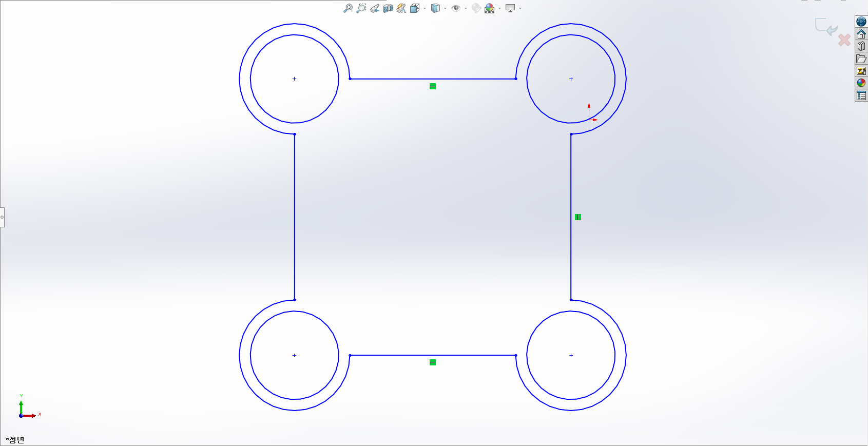The image size is (868, 446).
Task: Click the View Settings monitor icon
Action: coord(510,8)
